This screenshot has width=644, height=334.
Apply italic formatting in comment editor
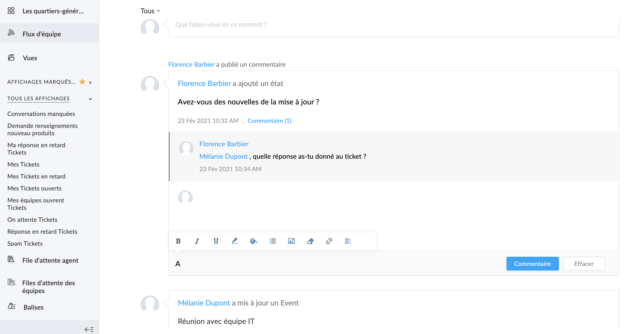tap(197, 241)
